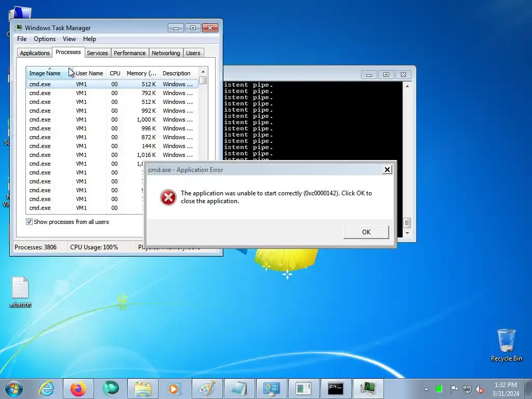Open the Windows Start menu orb

tap(14, 389)
